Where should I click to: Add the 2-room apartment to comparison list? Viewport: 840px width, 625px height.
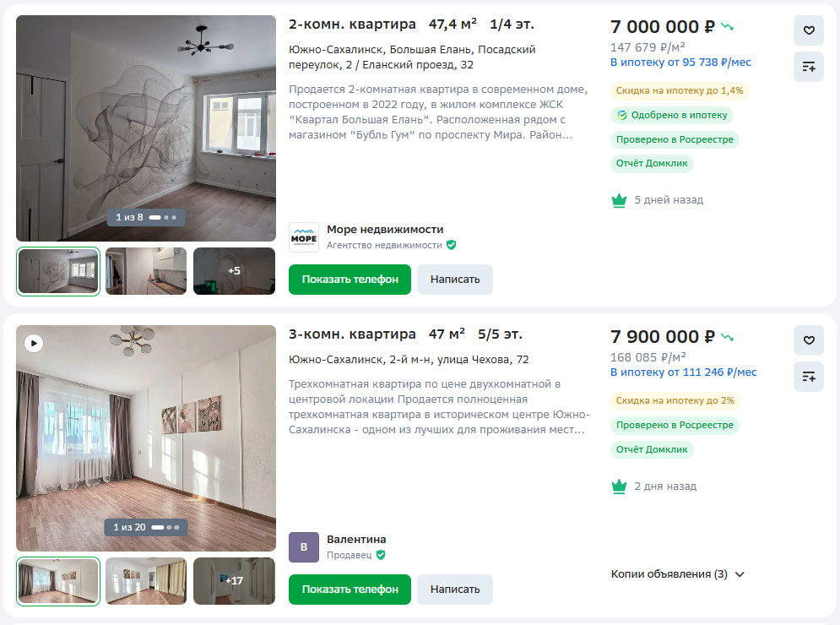pyautogui.click(x=808, y=67)
